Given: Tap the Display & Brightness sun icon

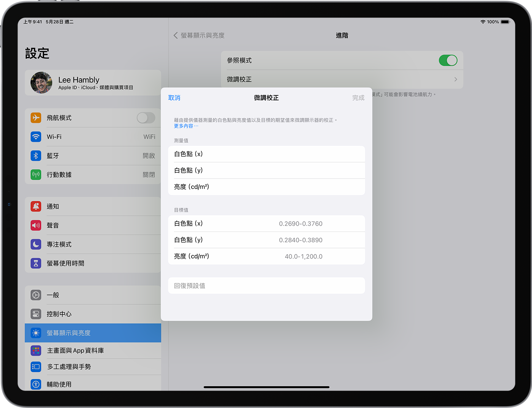Looking at the screenshot, I should pyautogui.click(x=36, y=333).
